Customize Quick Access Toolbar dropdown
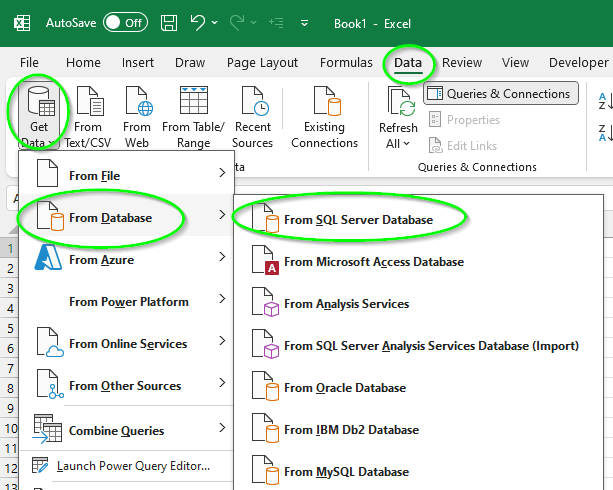 [304, 23]
